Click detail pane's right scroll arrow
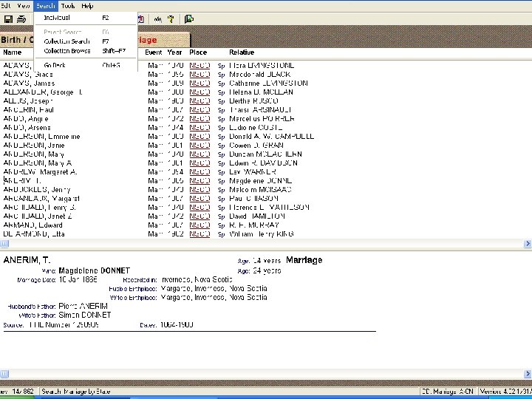Viewport: 532px width, 399px height. 528,374
